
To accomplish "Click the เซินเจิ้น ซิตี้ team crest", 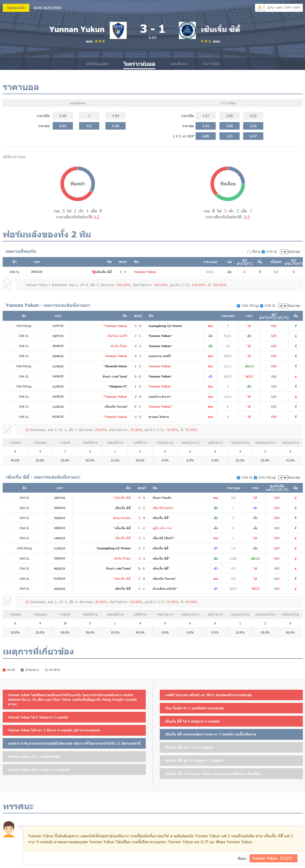I will pyautogui.click(x=187, y=30).
